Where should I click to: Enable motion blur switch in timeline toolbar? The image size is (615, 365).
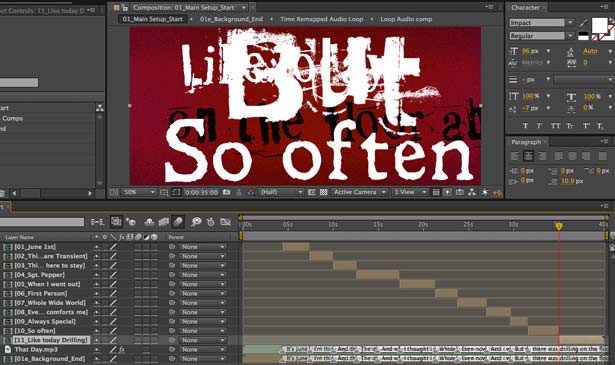click(x=178, y=222)
